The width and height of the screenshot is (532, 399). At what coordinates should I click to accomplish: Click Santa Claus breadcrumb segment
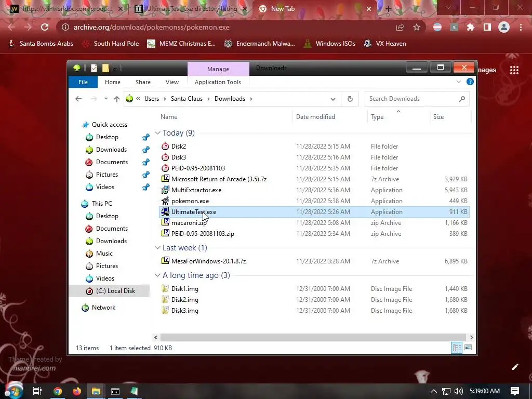(x=187, y=99)
